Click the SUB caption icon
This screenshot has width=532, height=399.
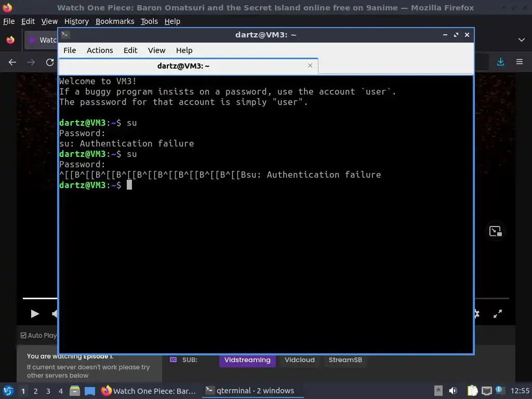tap(173, 360)
